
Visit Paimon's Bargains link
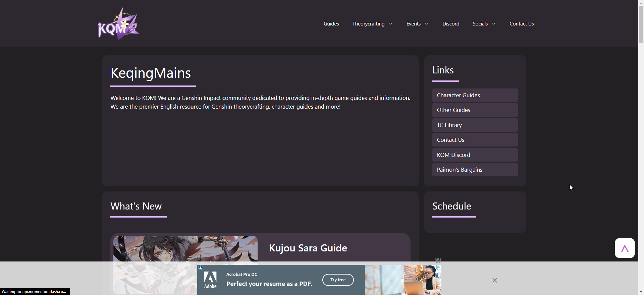tap(475, 170)
